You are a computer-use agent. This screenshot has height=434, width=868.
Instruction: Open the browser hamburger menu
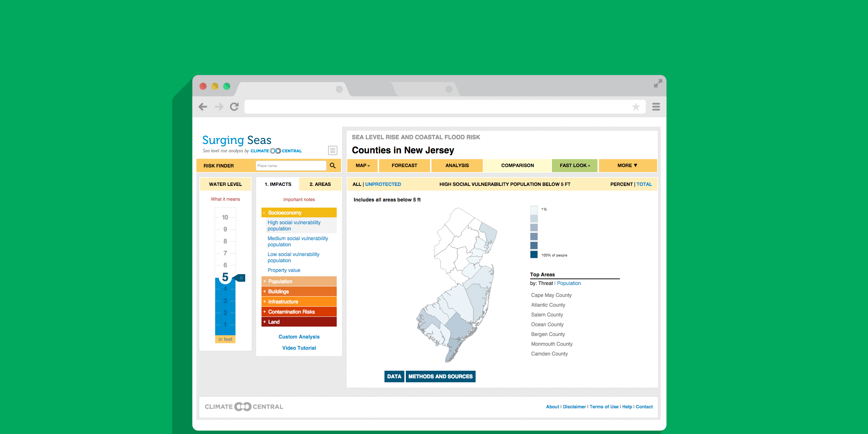coord(656,107)
